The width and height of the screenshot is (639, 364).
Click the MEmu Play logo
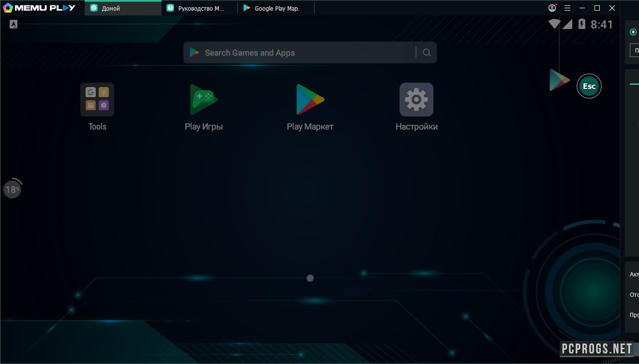39,8
